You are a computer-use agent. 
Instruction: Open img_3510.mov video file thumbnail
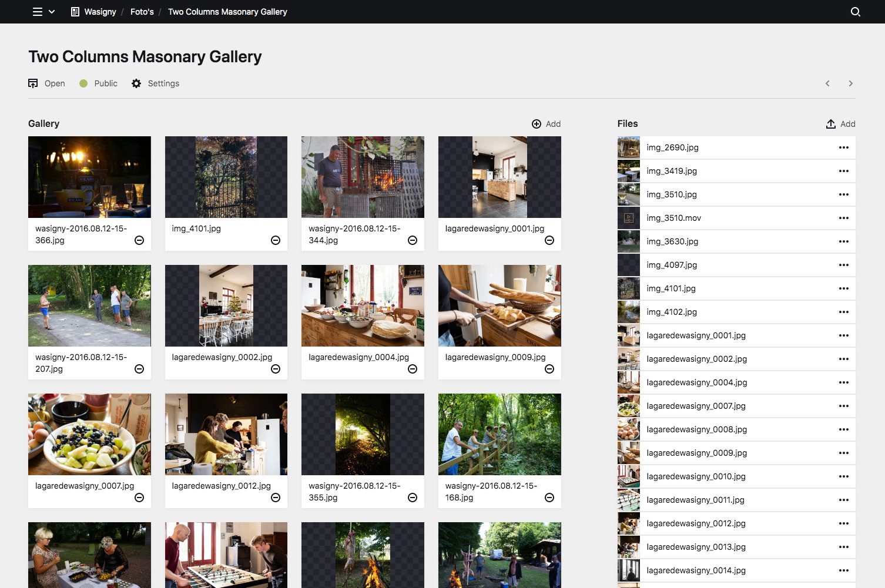pyautogui.click(x=629, y=218)
